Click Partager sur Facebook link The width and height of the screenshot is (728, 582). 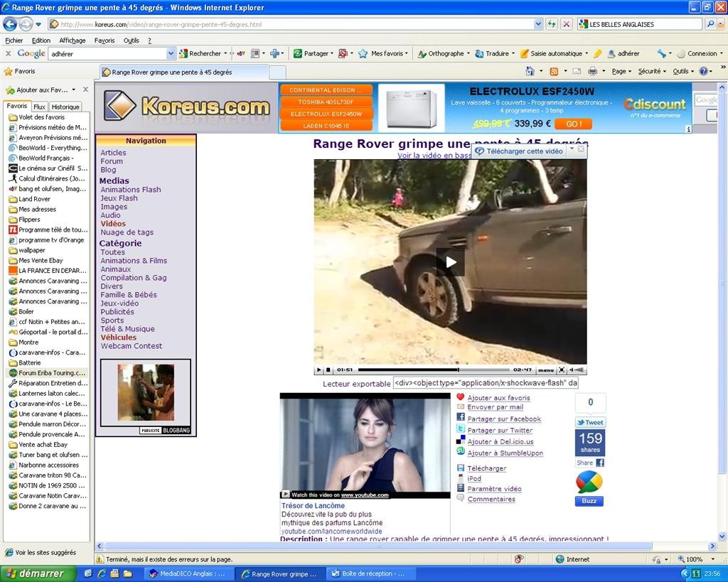[x=504, y=419]
